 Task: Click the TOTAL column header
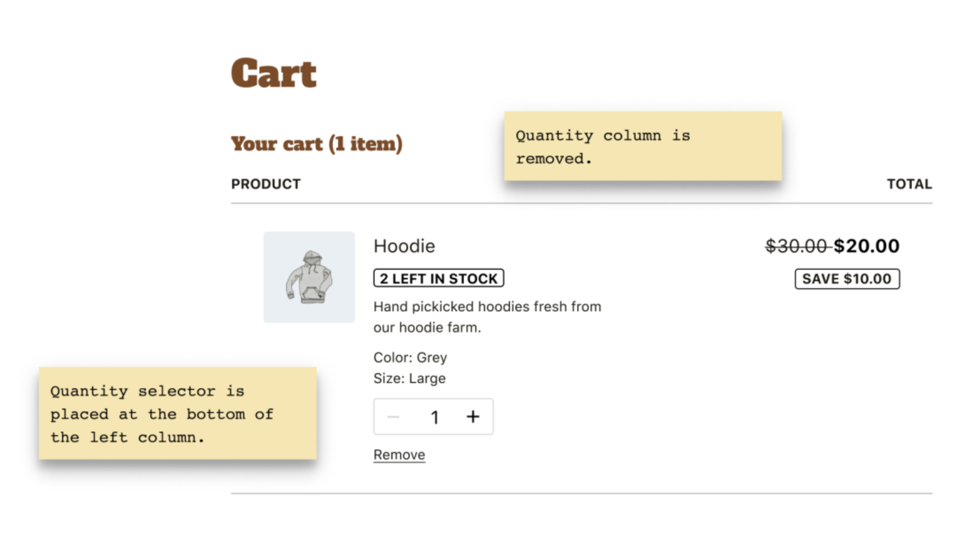(x=909, y=183)
